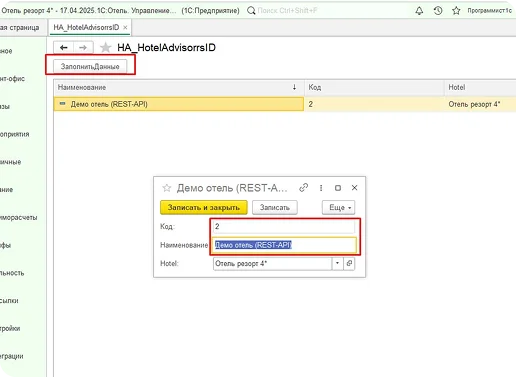Click the Hotel field in dialog
This screenshot has width=516, height=377.
(x=272, y=263)
